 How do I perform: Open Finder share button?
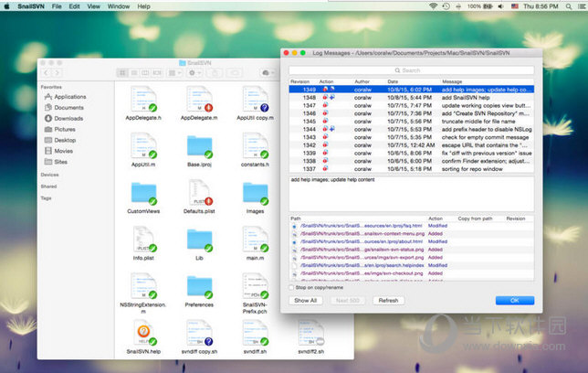pos(215,73)
